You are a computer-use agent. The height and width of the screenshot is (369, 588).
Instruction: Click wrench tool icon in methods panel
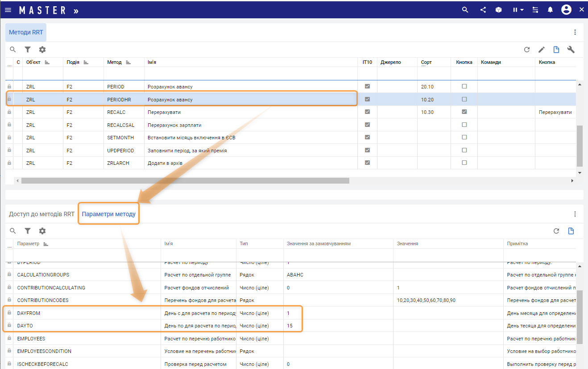point(571,50)
